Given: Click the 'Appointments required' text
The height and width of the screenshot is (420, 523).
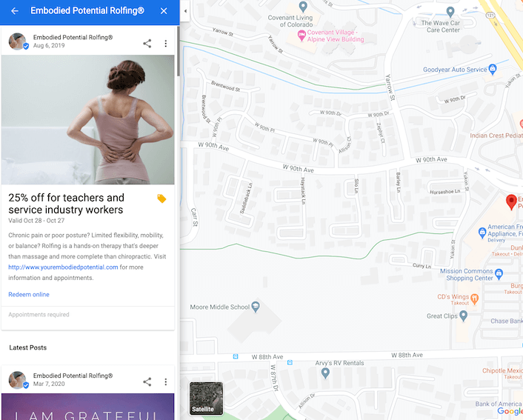Looking at the screenshot, I should [39, 315].
